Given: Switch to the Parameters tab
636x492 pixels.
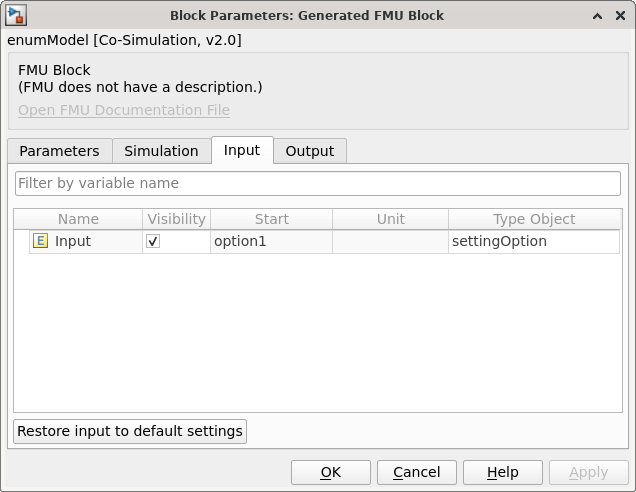Looking at the screenshot, I should pyautogui.click(x=59, y=151).
